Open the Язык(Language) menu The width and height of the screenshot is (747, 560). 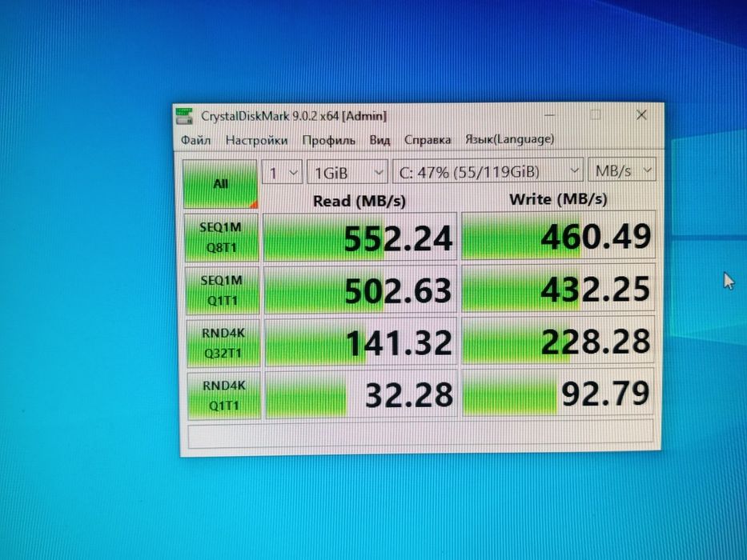509,139
